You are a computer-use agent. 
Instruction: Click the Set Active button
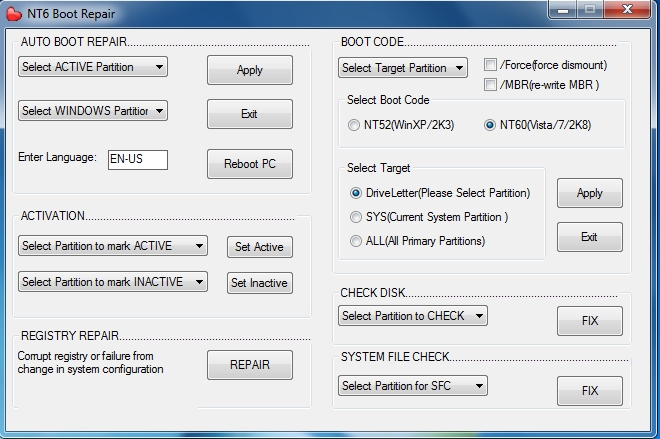click(260, 247)
